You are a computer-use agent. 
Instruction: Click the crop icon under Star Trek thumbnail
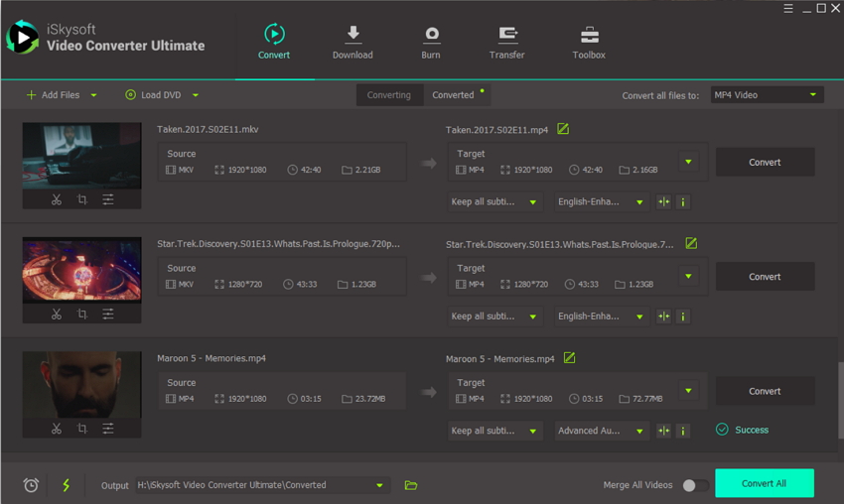click(82, 315)
